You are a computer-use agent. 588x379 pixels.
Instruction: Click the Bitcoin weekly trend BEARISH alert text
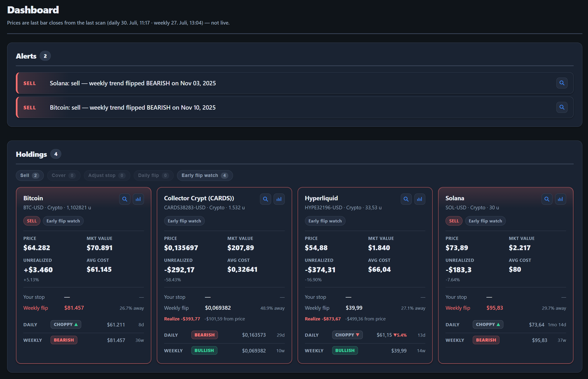[x=133, y=108]
